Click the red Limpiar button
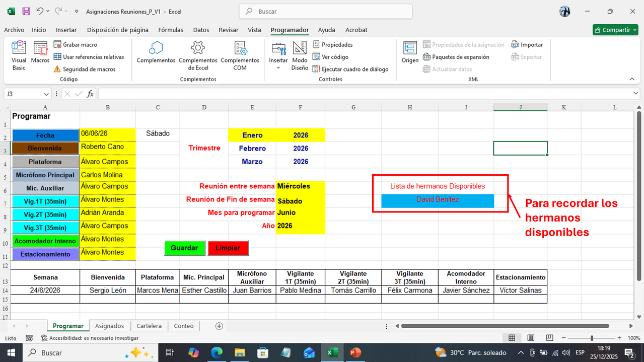644x362 pixels. coord(228,248)
